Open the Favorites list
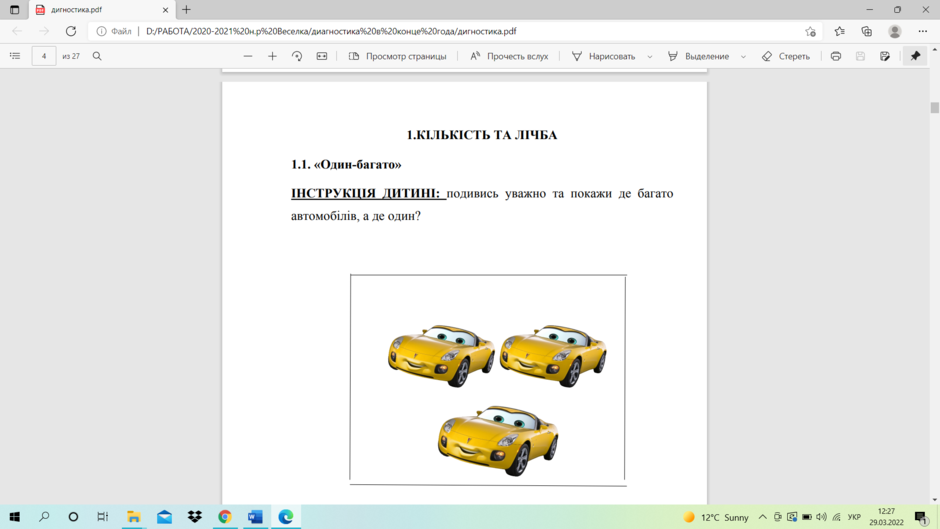 pyautogui.click(x=839, y=31)
